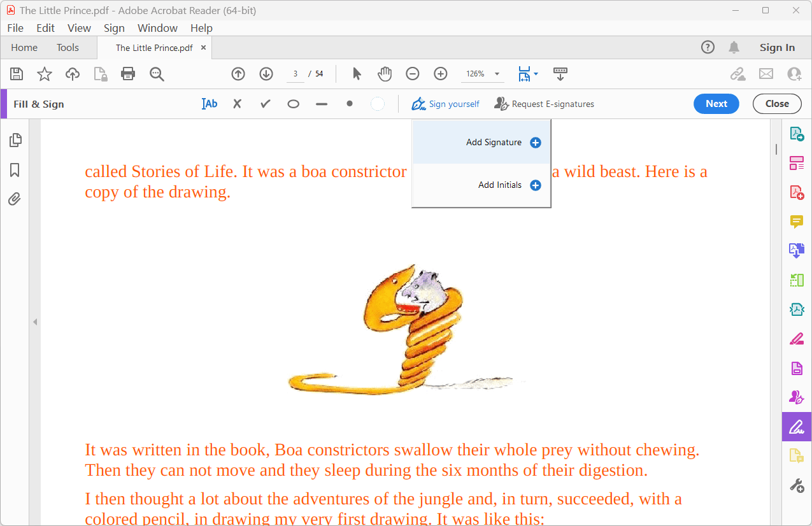812x526 pixels.
Task: Click the Next button
Action: pyautogui.click(x=716, y=103)
